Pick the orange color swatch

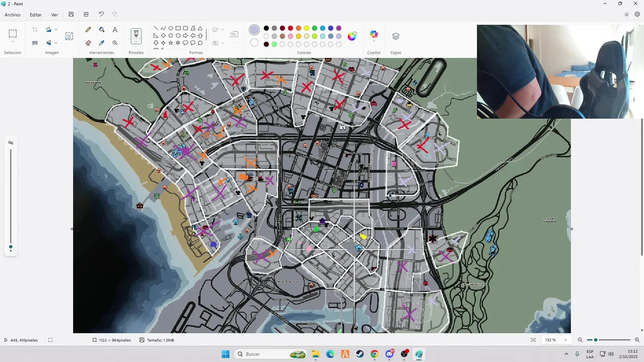pos(298,28)
